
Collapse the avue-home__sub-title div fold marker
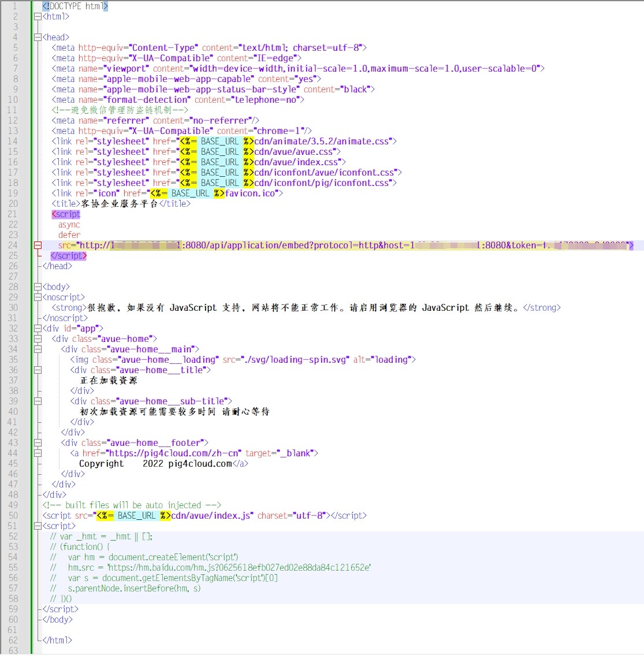(38, 401)
